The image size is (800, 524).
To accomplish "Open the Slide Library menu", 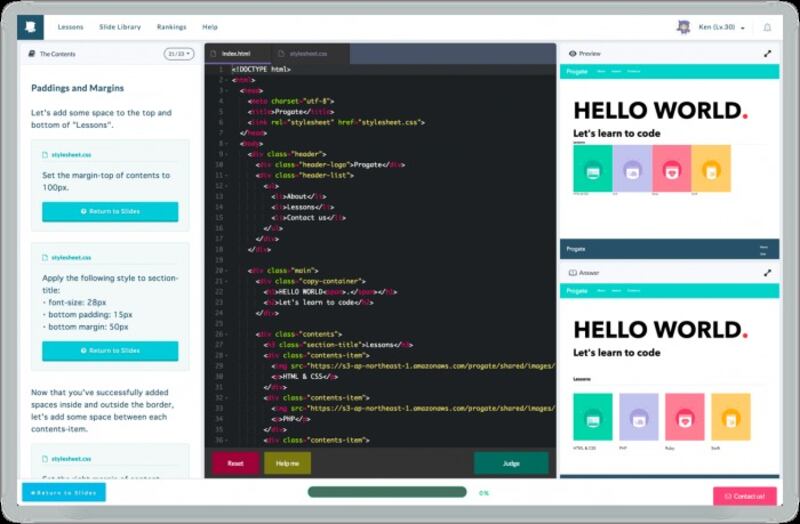I will 120,27.
